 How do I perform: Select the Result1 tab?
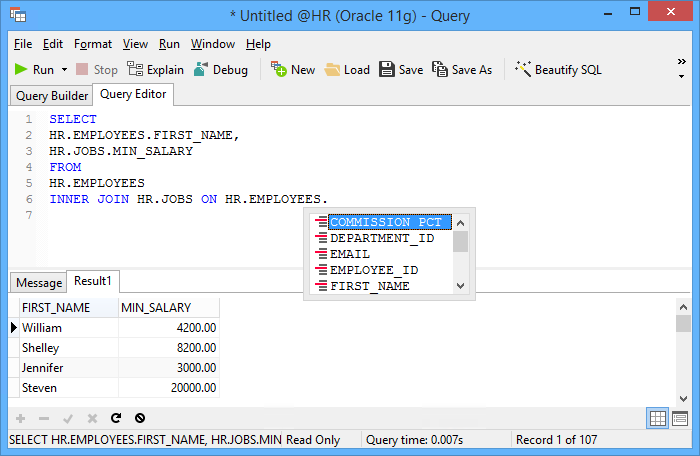(92, 281)
